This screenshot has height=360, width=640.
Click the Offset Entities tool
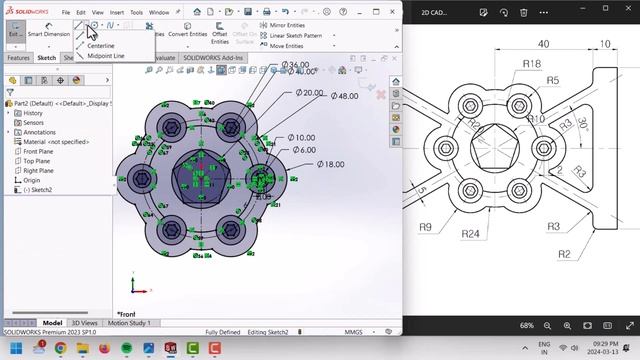(220, 33)
